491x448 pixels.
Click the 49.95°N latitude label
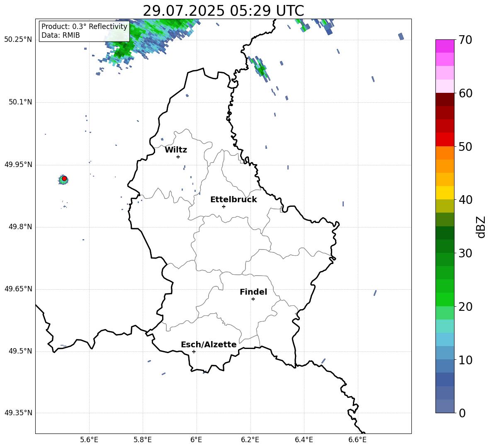(x=18, y=165)
